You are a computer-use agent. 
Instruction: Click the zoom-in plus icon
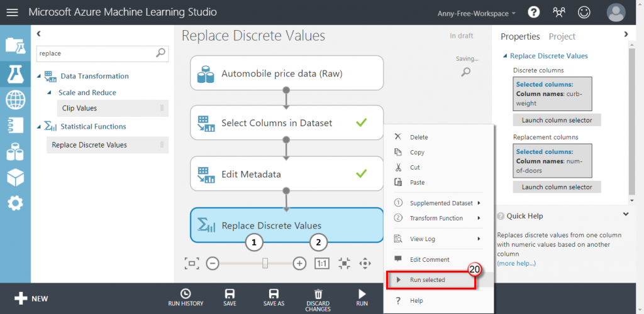point(299,263)
